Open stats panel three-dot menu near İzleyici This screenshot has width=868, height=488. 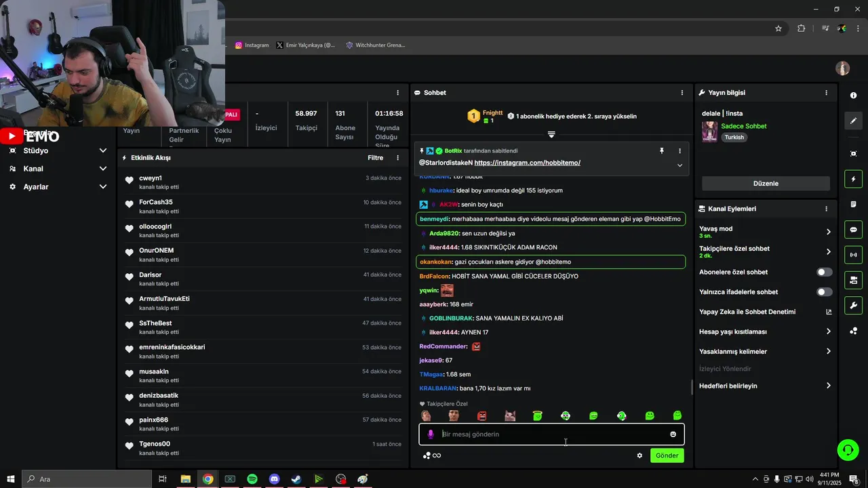pyautogui.click(x=397, y=92)
